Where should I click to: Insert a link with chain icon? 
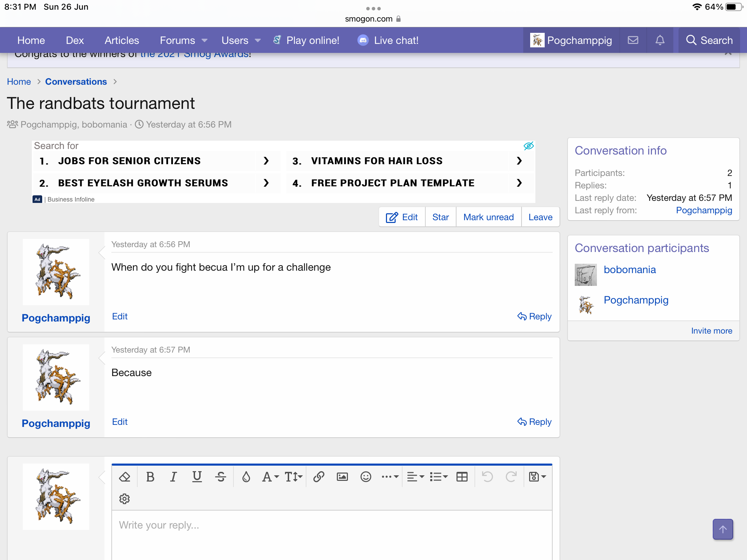(319, 477)
